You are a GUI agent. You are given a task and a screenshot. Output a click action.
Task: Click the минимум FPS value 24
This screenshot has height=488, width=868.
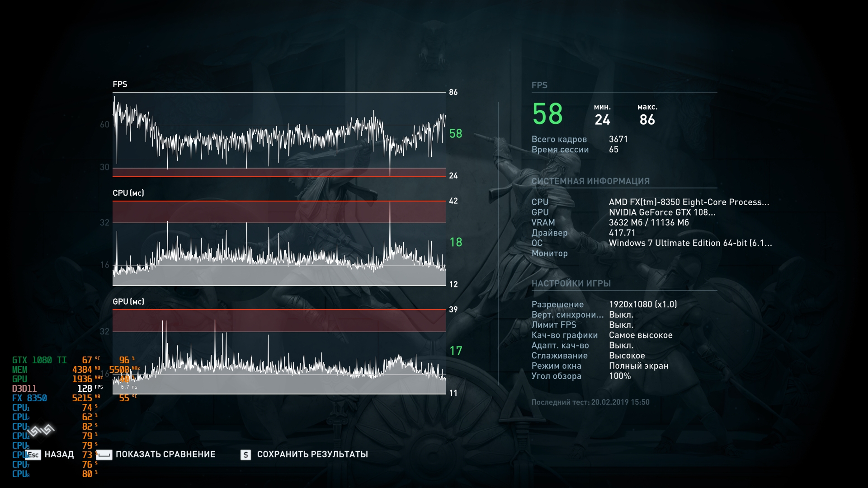(x=602, y=120)
